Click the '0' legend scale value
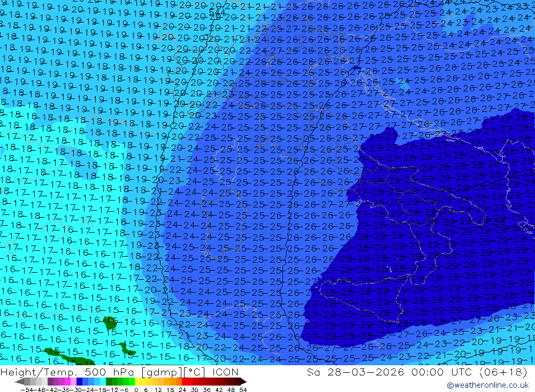Screen dimensions: 535x392 point(136,390)
